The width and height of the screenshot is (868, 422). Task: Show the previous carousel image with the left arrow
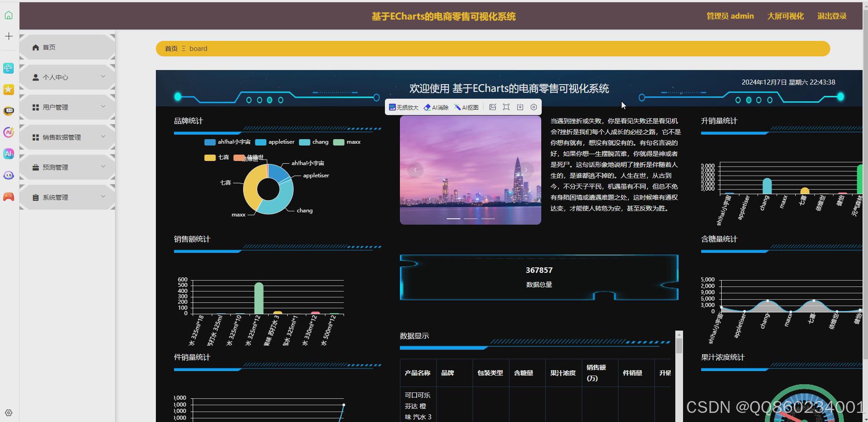[415, 170]
